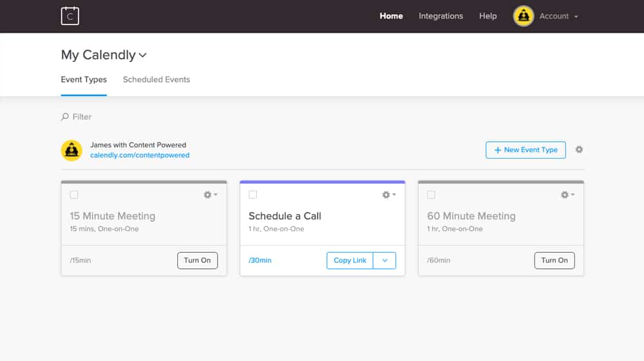This screenshot has height=361, width=644.
Task: Click James with Content Powered name
Action: click(x=138, y=145)
